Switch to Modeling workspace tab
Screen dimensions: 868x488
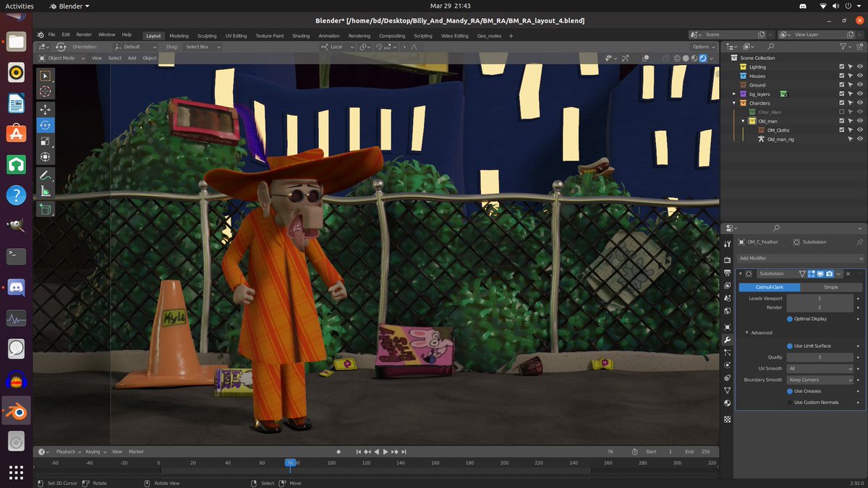click(179, 35)
